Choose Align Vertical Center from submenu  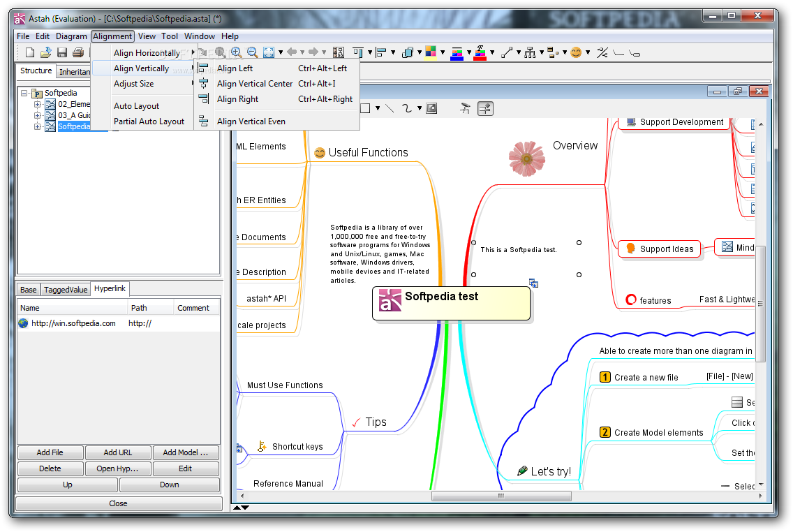276,84
